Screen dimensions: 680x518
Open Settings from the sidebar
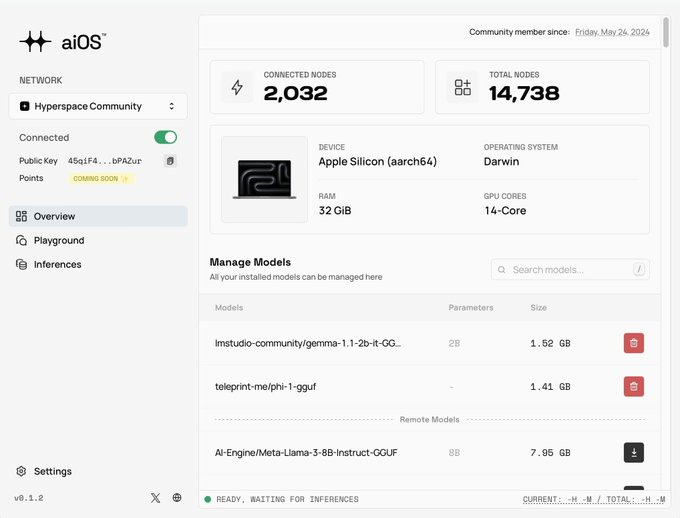(x=43, y=471)
